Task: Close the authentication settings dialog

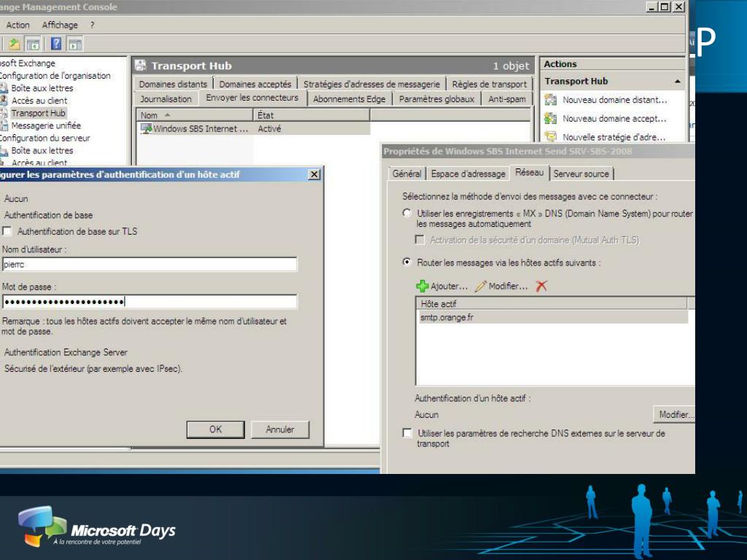Action: (x=314, y=175)
